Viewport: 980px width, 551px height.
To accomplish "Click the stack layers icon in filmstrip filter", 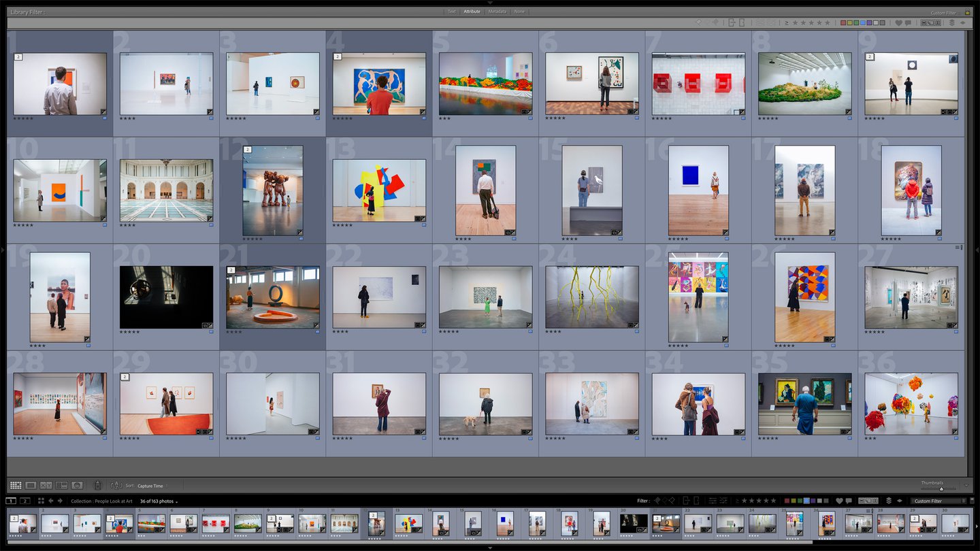I will (889, 501).
